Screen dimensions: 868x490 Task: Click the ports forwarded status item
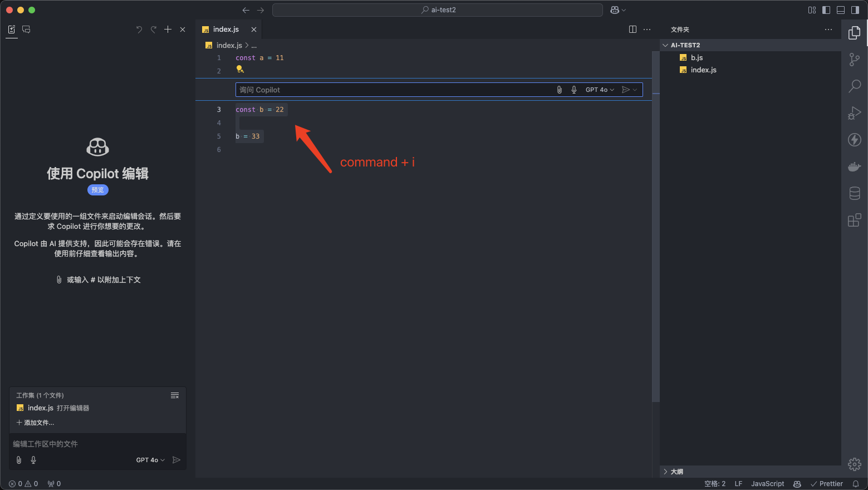(x=55, y=484)
